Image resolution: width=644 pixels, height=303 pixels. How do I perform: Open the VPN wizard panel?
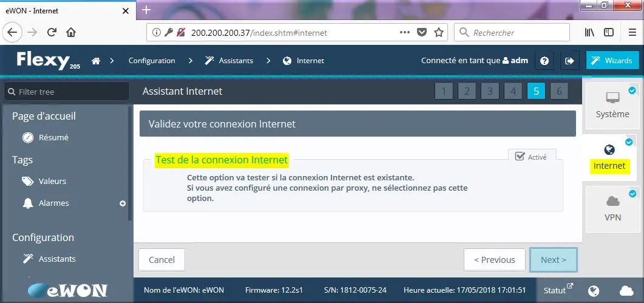click(612, 208)
